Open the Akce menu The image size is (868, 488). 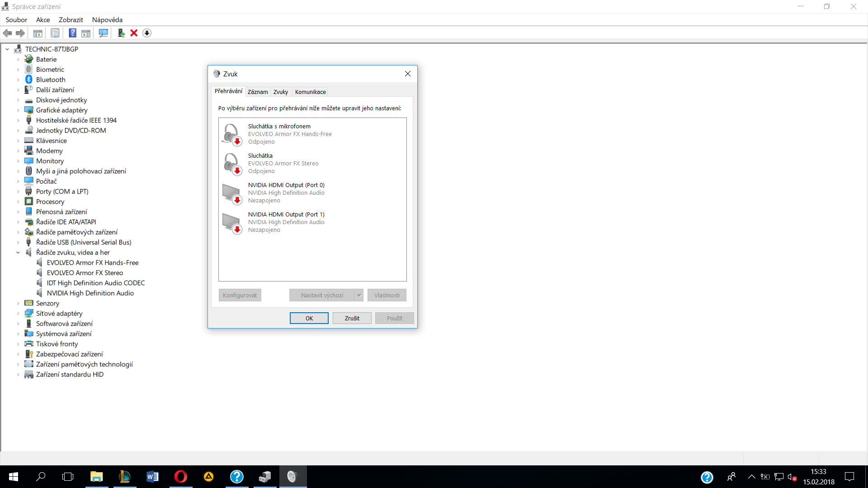coord(43,20)
